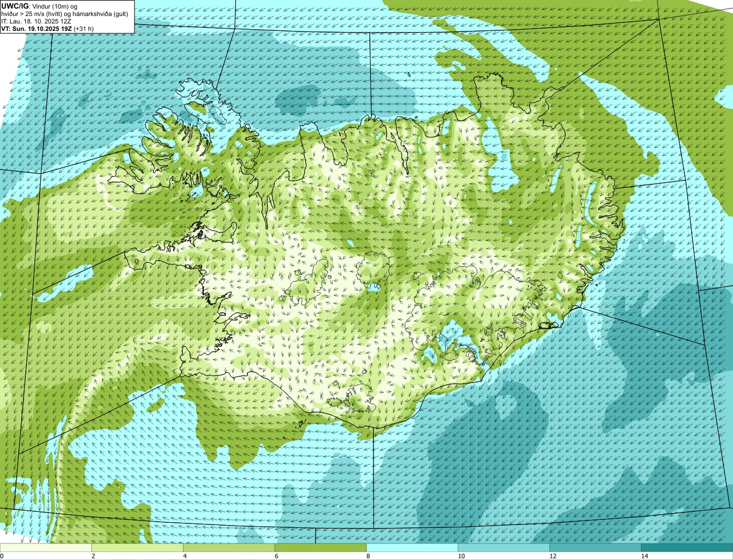Click the 6–8 m/s olive green legend swatch

coord(321,547)
